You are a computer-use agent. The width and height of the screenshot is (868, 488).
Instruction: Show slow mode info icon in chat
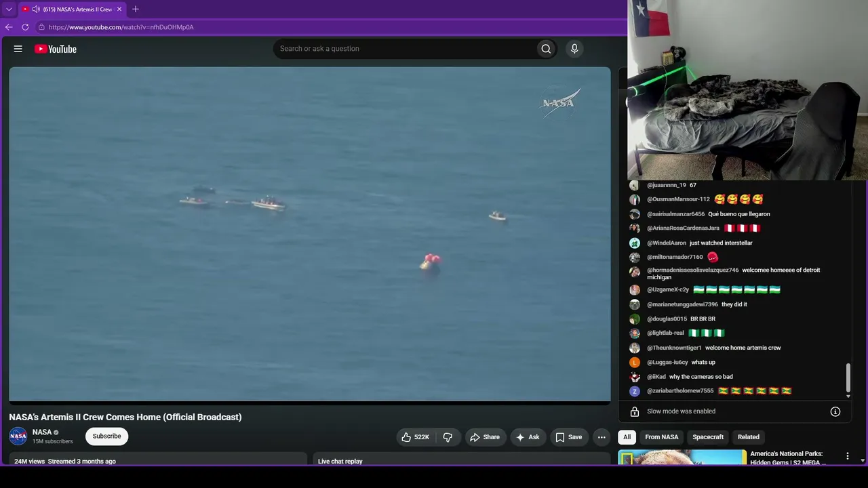(835, 411)
